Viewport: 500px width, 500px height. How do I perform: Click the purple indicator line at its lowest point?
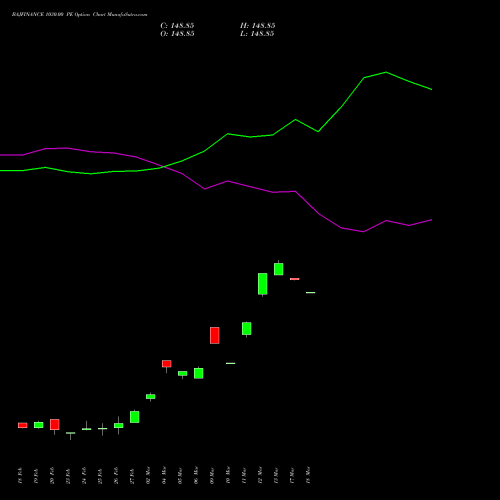tap(363, 232)
